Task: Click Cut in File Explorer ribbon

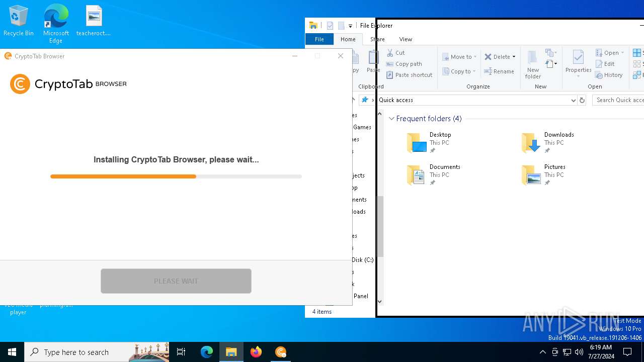Action: tap(395, 53)
